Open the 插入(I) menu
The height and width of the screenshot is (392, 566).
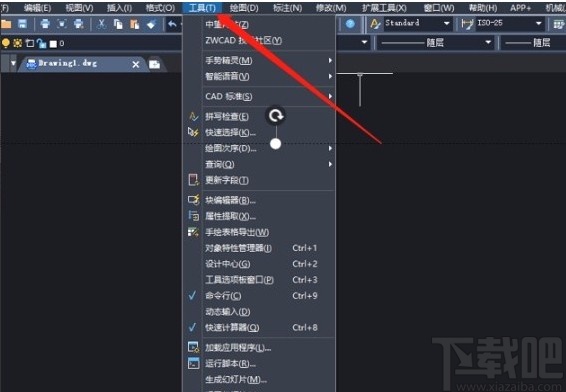click(119, 8)
